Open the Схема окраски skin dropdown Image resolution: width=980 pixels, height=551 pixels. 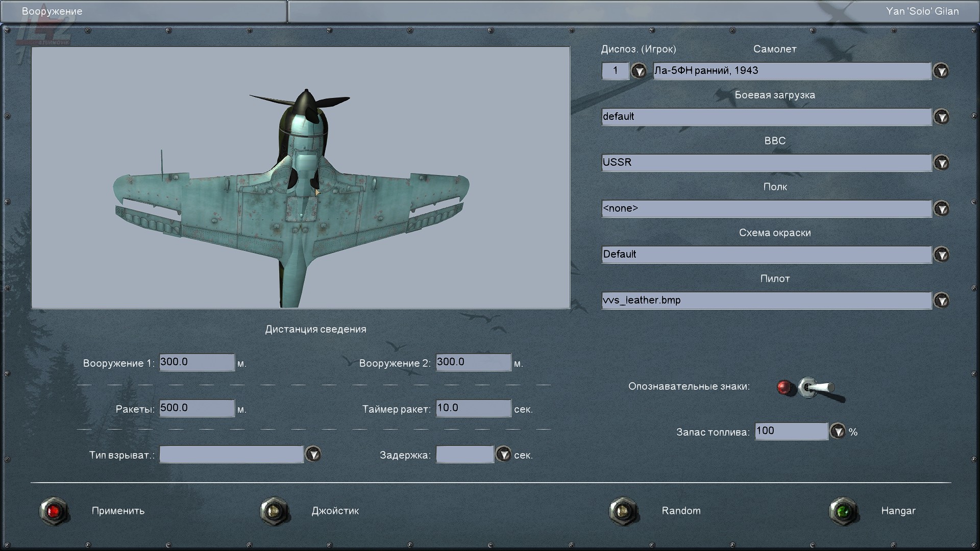[x=941, y=255]
